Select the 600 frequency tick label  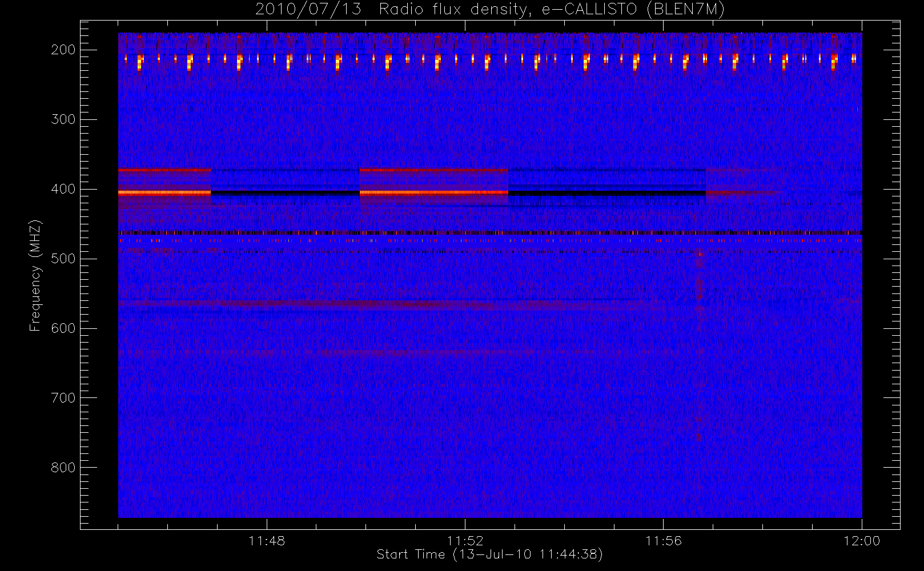[63, 328]
